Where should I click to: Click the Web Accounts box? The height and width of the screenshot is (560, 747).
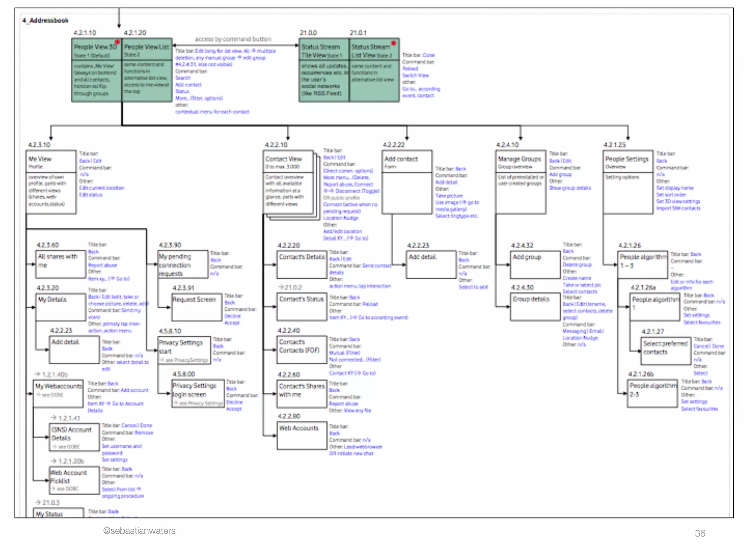pos(302,436)
